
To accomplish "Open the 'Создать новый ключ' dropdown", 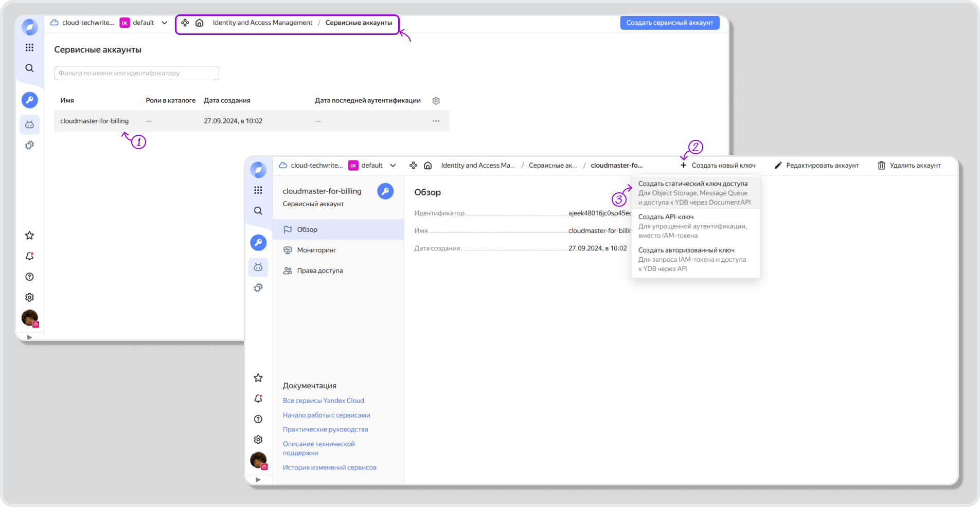I will 718,166.
